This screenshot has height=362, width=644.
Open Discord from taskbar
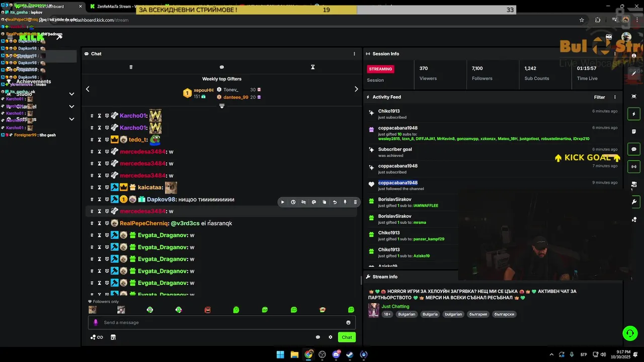[336, 354]
